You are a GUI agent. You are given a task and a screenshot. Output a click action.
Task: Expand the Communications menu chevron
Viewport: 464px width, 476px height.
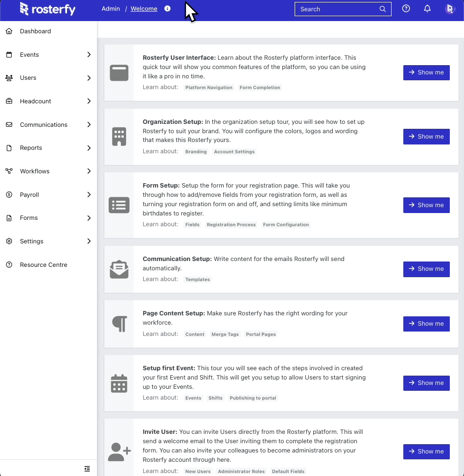pos(89,124)
